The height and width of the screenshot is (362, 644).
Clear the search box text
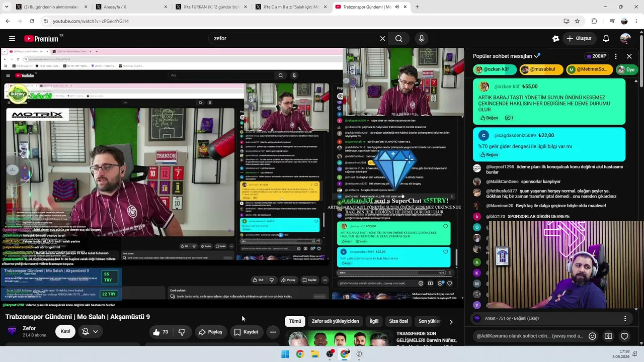point(382,39)
